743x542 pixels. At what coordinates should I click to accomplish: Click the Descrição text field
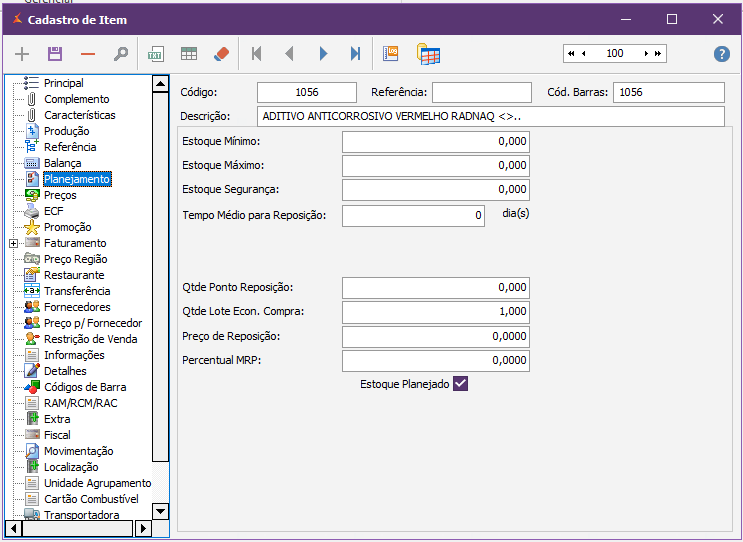click(x=490, y=117)
